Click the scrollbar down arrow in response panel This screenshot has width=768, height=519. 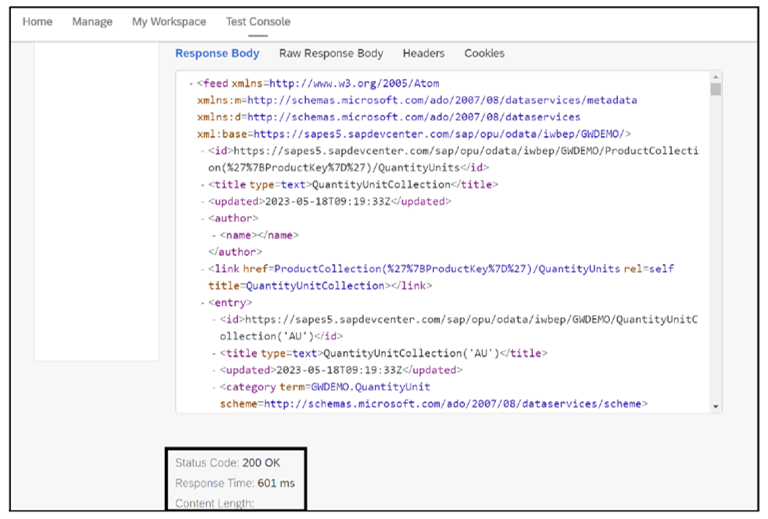pos(714,406)
